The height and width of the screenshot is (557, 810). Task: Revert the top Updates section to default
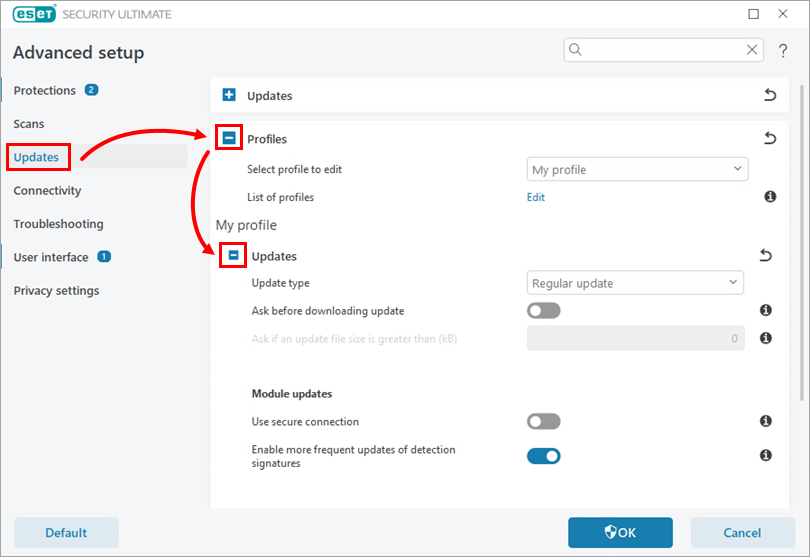769,96
